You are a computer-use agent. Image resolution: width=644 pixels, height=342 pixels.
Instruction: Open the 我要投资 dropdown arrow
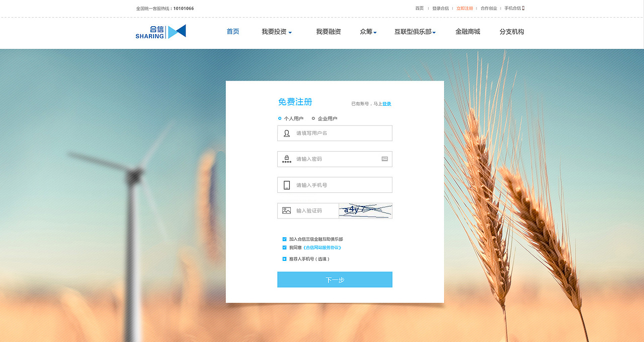pos(290,33)
